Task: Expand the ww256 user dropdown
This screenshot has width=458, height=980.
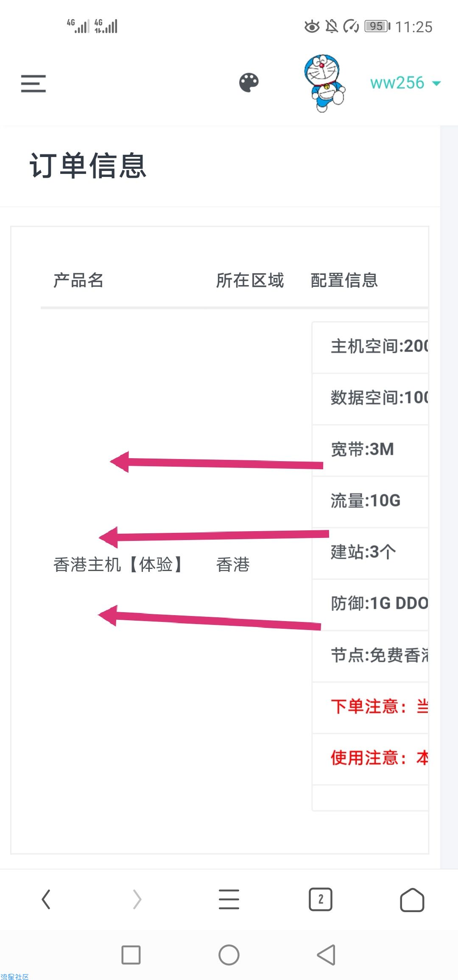Action: (x=405, y=83)
